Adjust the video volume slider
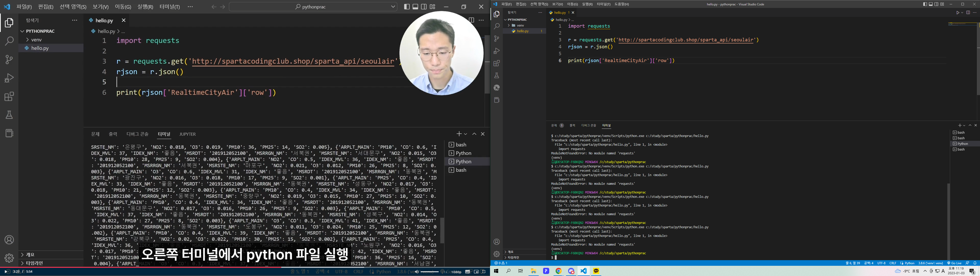This screenshot has width=980, height=276. tap(430, 272)
